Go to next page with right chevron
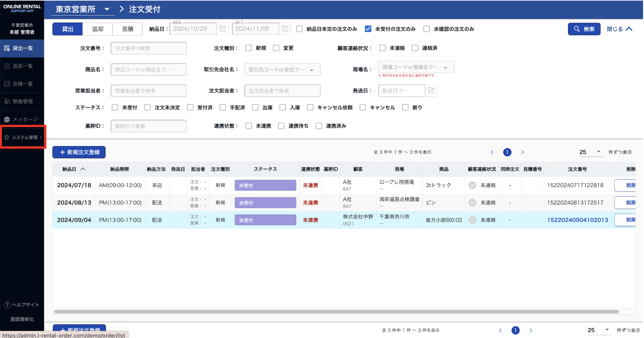Image resolution: width=644 pixels, height=338 pixels. pyautogui.click(x=523, y=152)
